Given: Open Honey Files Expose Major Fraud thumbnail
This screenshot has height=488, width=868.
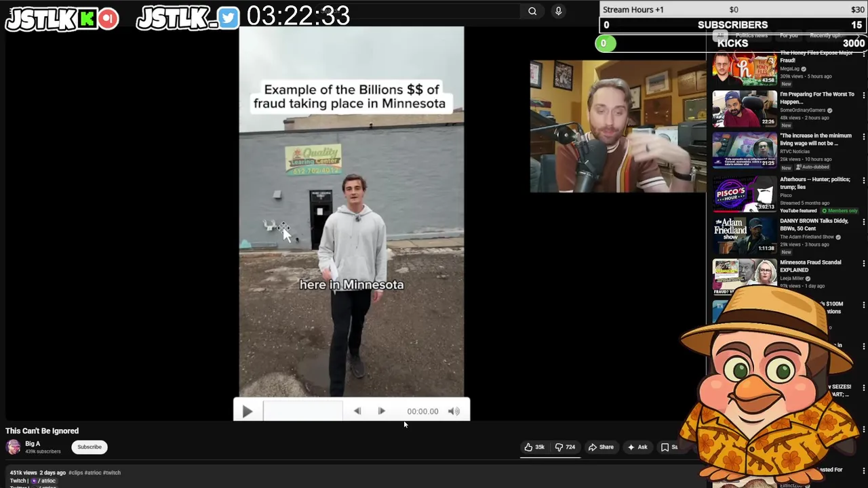Looking at the screenshot, I should click(x=744, y=68).
